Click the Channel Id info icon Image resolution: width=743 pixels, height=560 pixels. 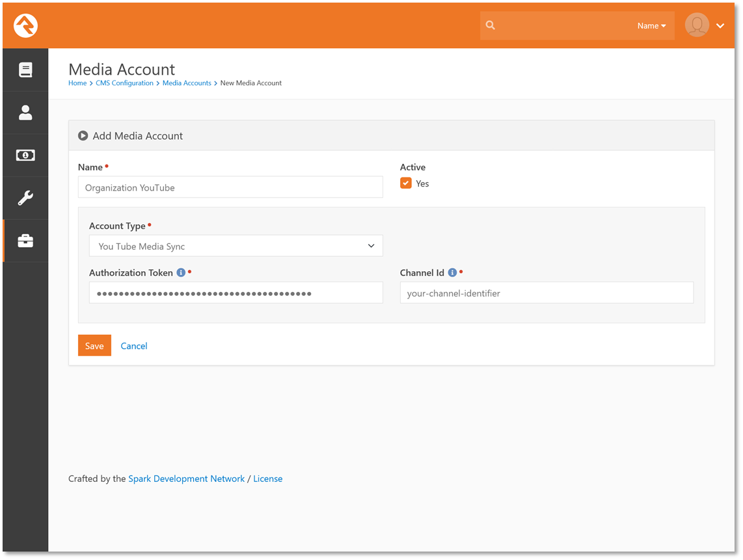point(452,273)
